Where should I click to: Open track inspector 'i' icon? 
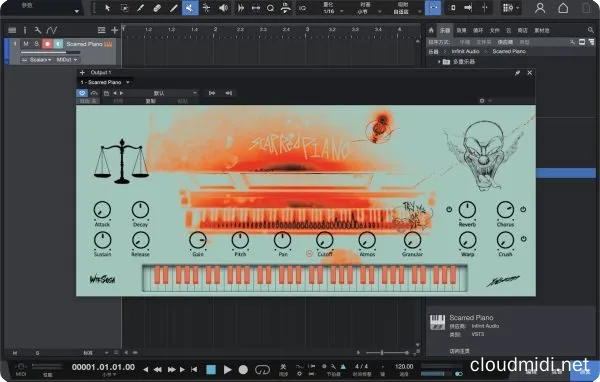(25, 30)
